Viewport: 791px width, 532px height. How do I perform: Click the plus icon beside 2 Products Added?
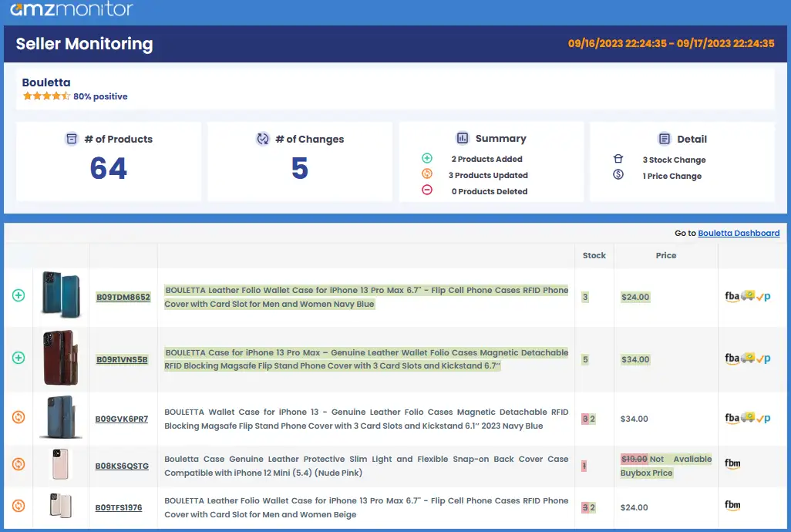pyautogui.click(x=427, y=157)
